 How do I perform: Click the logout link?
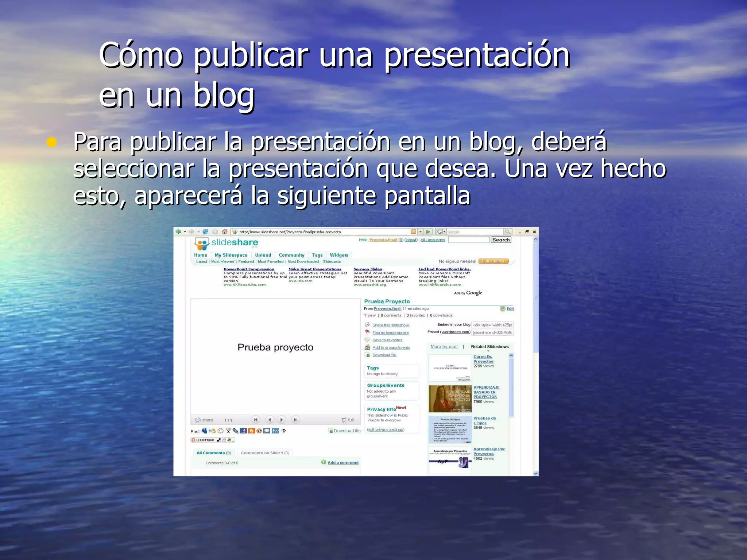411,240
